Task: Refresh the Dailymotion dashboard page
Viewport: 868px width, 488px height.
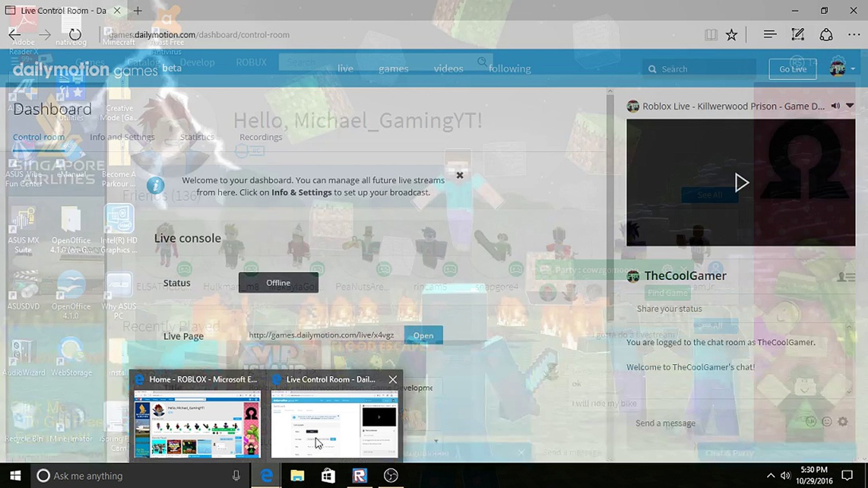Action: click(x=75, y=34)
